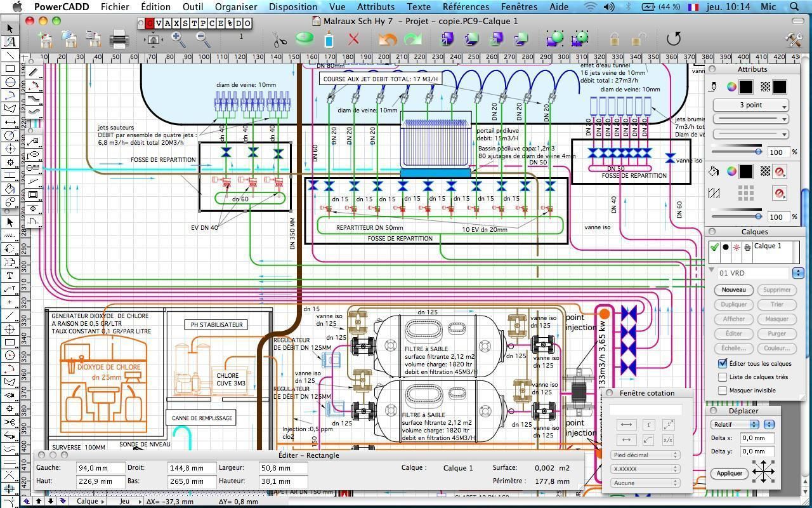Click the red X delete icon
Viewport: 812px width, 508px height.
tap(353, 39)
